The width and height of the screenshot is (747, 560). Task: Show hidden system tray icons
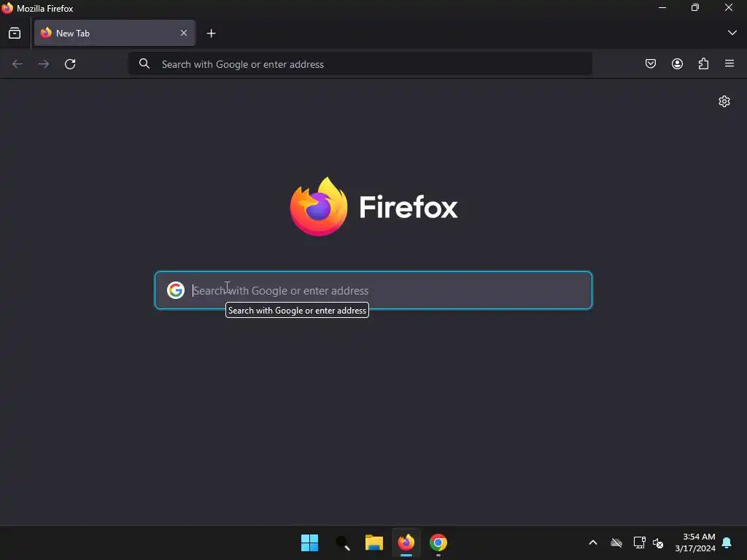click(593, 542)
